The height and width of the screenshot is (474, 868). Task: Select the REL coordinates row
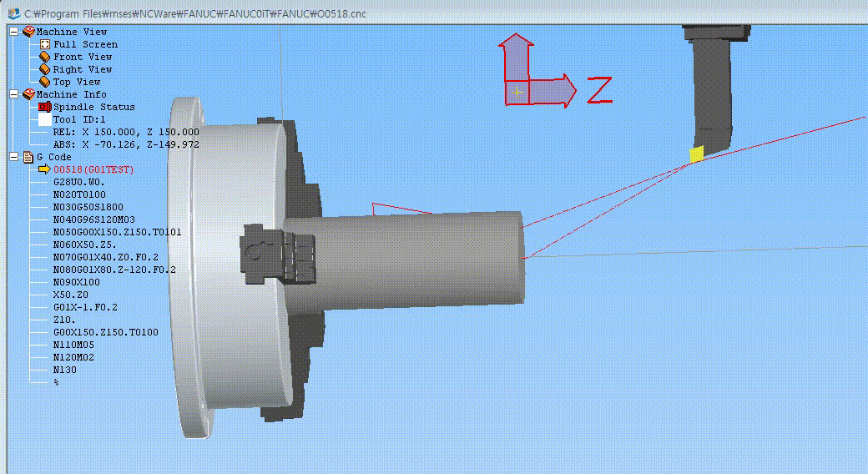(x=126, y=132)
